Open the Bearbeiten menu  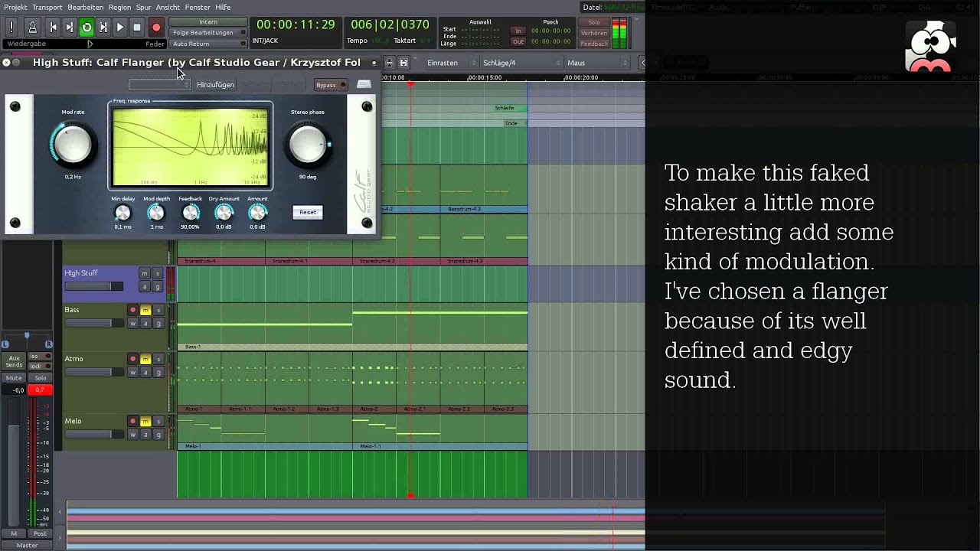coord(85,7)
